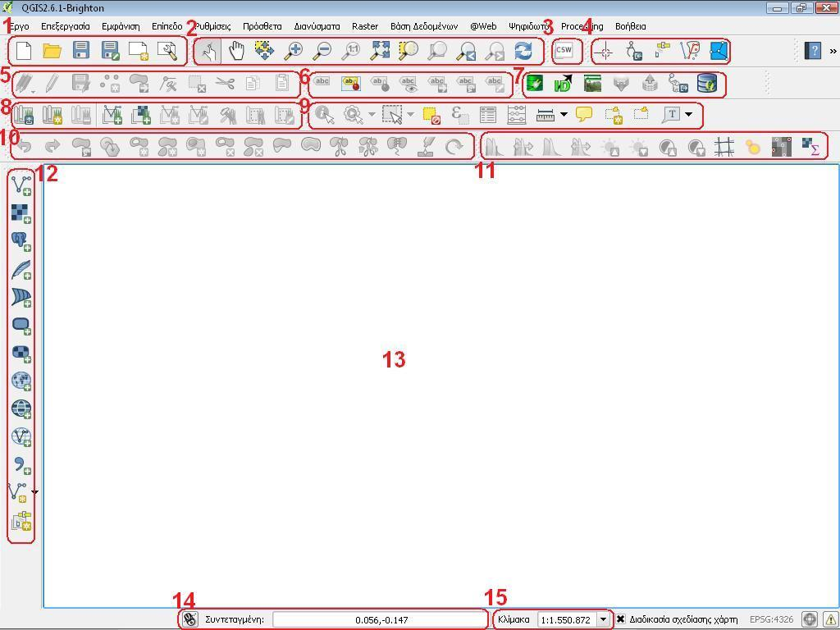The image size is (840, 630).
Task: Open the Εμφάνιση menu
Action: click(x=121, y=26)
